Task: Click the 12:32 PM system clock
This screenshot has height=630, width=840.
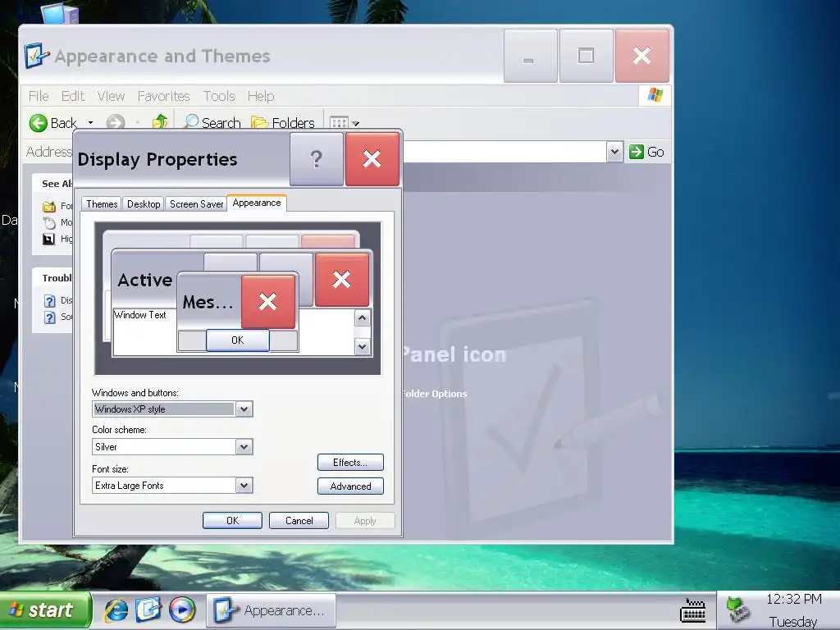Action: (x=793, y=599)
